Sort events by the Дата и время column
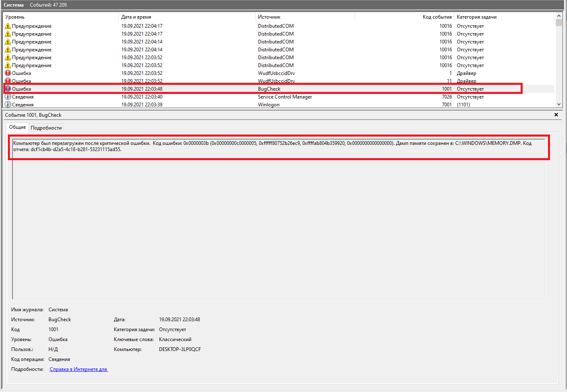 (x=187, y=17)
